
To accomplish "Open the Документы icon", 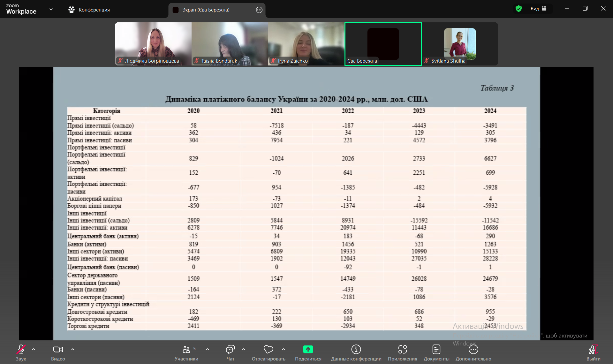I will click(436, 350).
